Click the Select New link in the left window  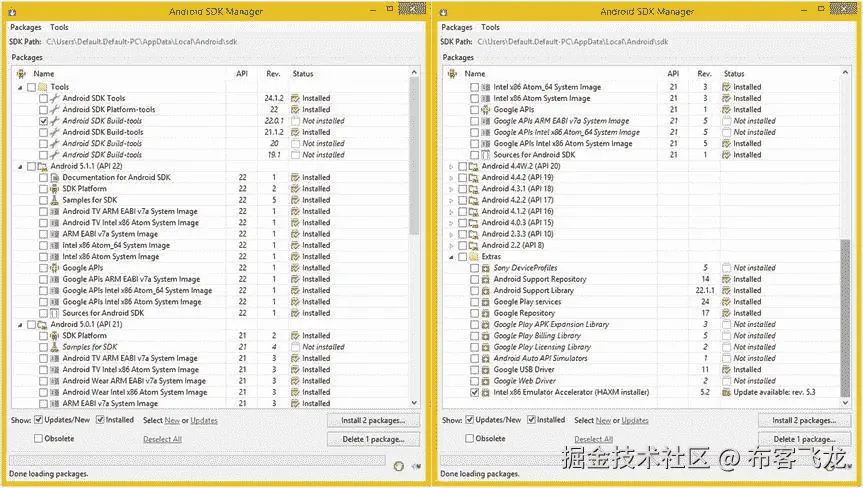click(x=172, y=420)
